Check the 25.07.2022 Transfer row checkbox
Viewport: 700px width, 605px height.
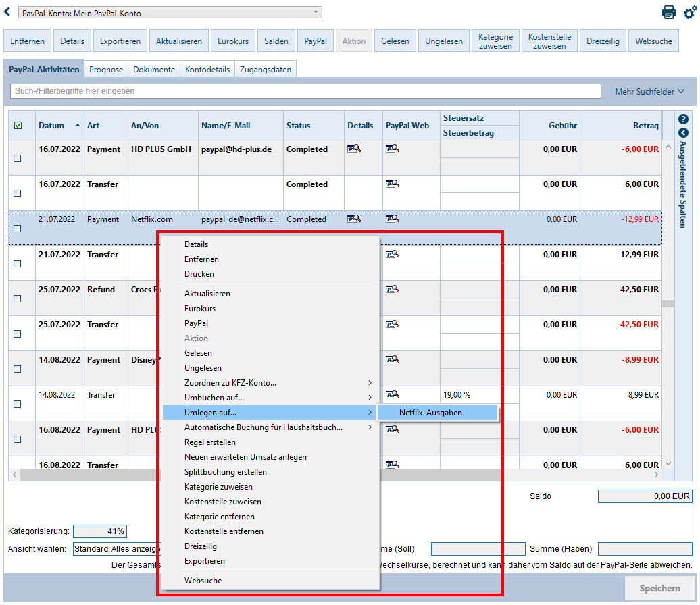point(18,334)
